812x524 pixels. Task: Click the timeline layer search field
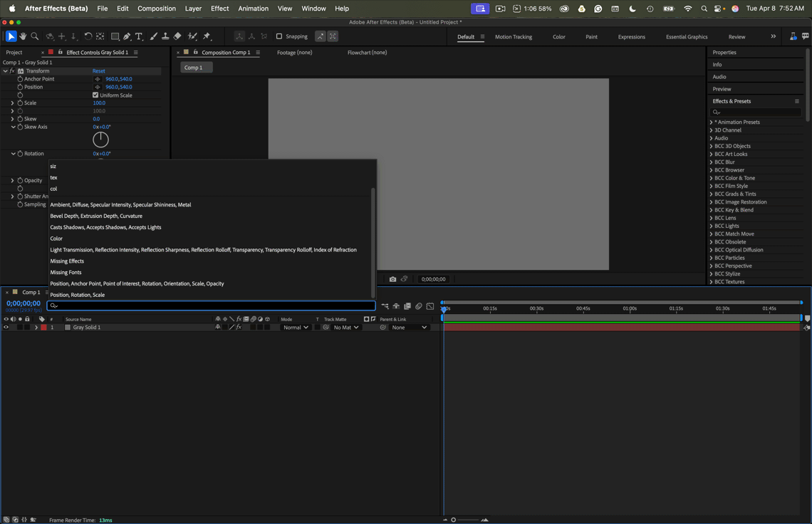(212, 306)
